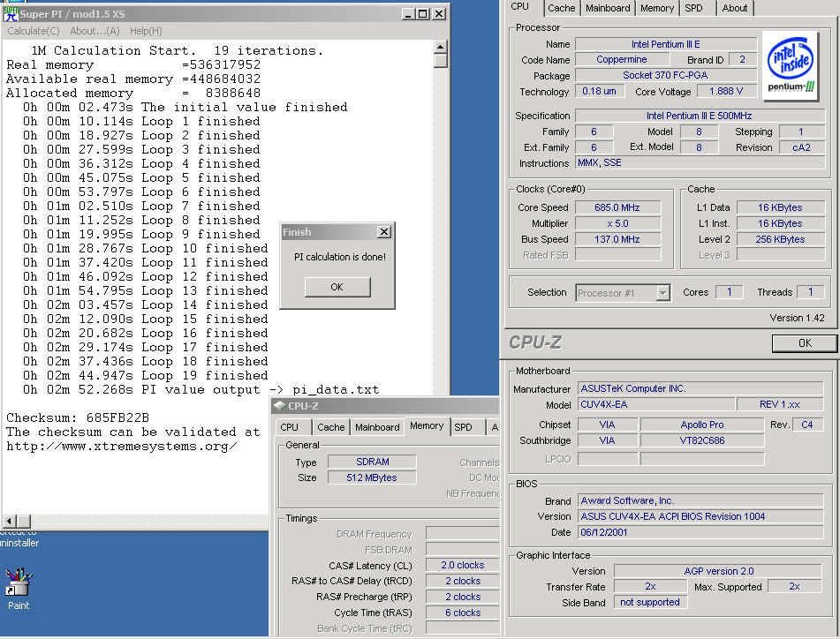The image size is (840, 639).
Task: Close the Finish dialog with X
Action: [x=383, y=232]
